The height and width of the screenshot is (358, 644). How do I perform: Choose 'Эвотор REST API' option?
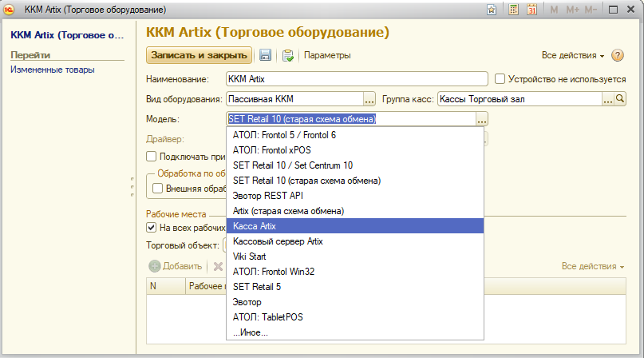coord(355,196)
